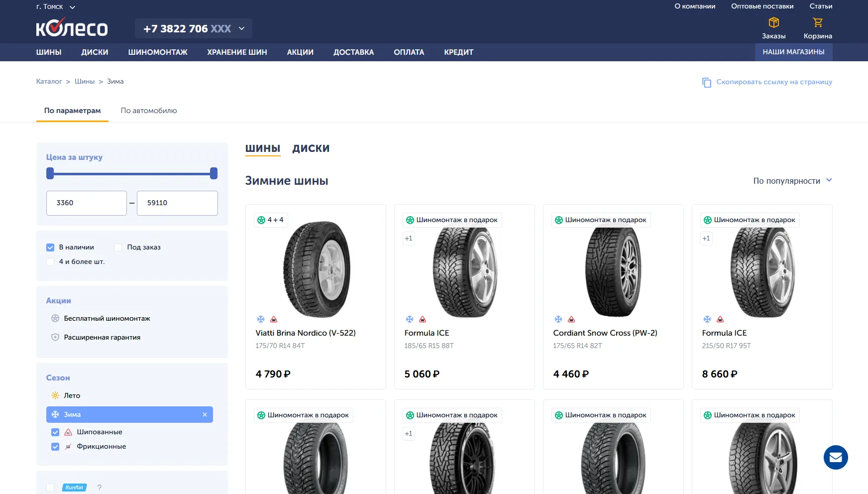
Task: Switch to the ДИСКИ catalog tab
Action: 311,148
